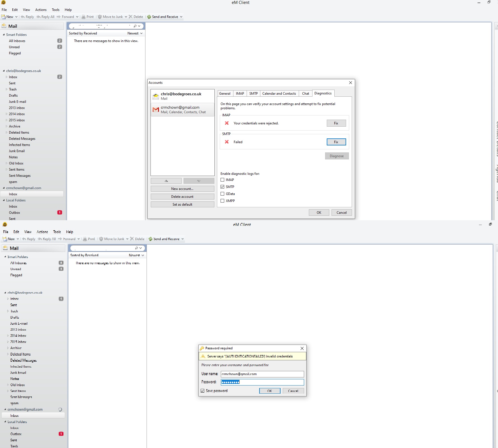Click Fix button for IMAP credentials error
Screen dimensions: 498x448
[336, 123]
